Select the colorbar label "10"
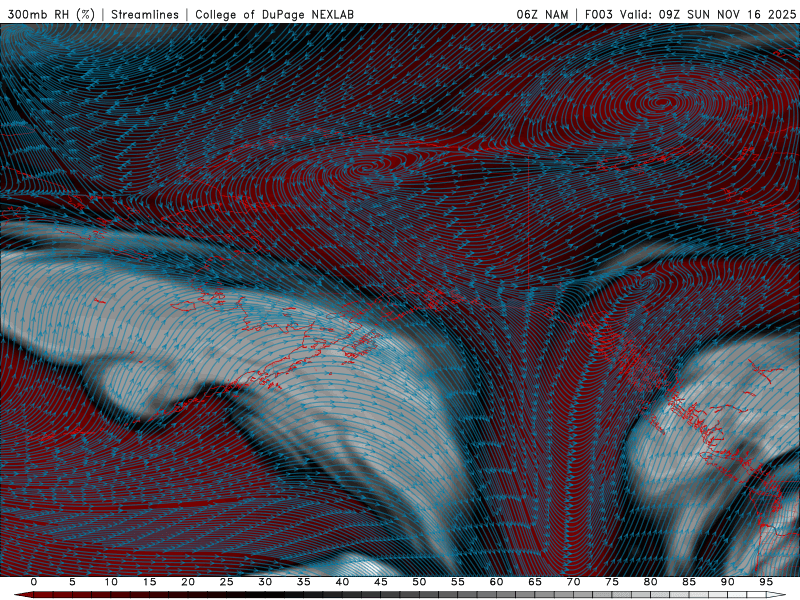Screen dimensions: 800x600 (111, 582)
